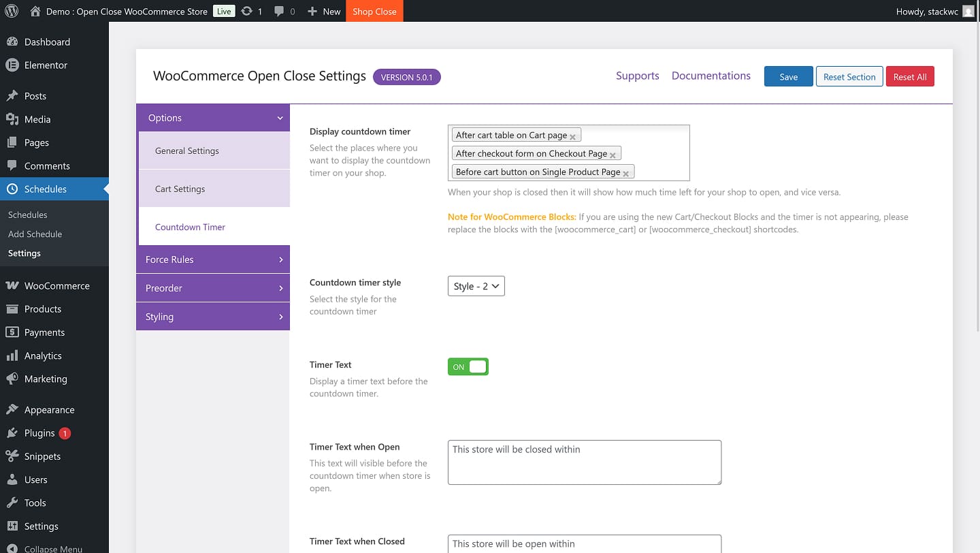
Task: Click the Snippets scissors icon
Action: click(12, 456)
